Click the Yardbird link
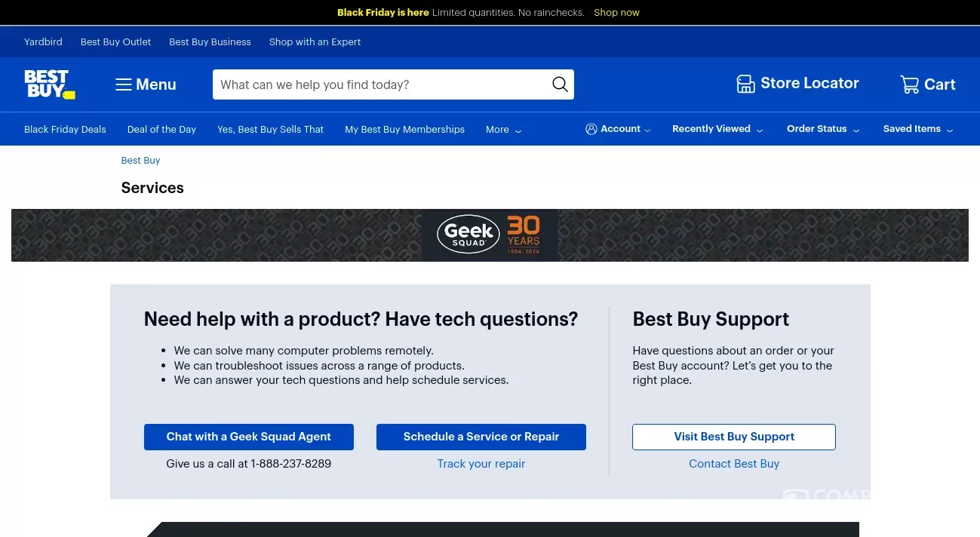The width and height of the screenshot is (980, 537). (43, 42)
